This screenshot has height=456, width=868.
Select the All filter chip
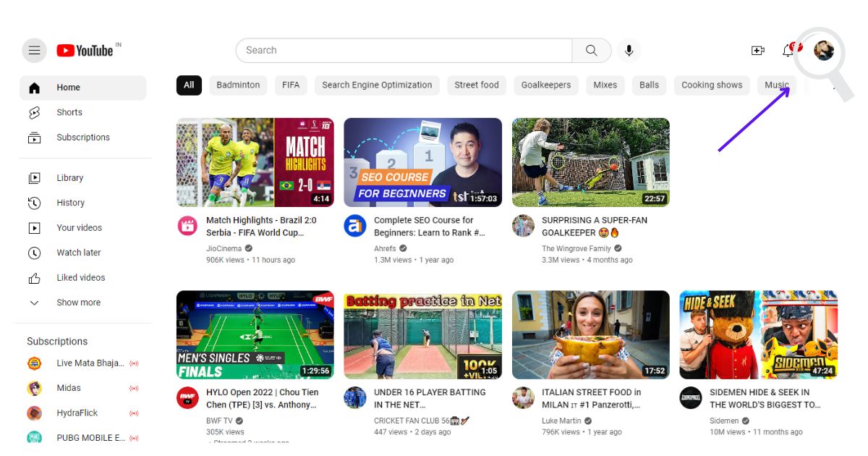[188, 85]
